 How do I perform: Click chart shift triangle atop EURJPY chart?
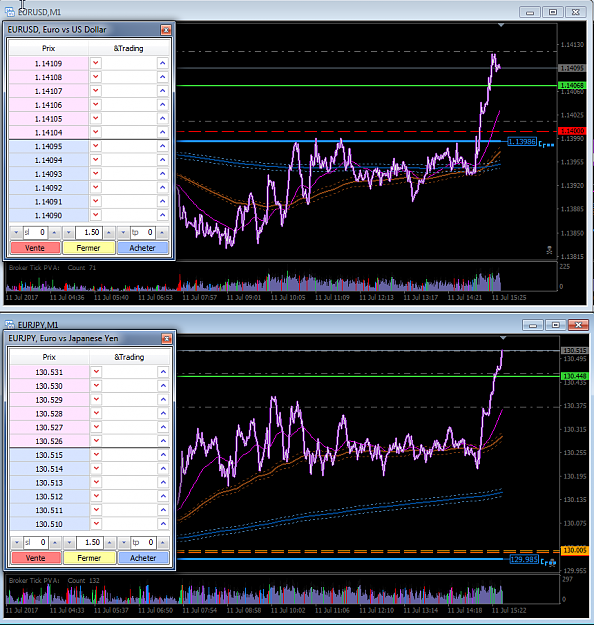pos(503,338)
